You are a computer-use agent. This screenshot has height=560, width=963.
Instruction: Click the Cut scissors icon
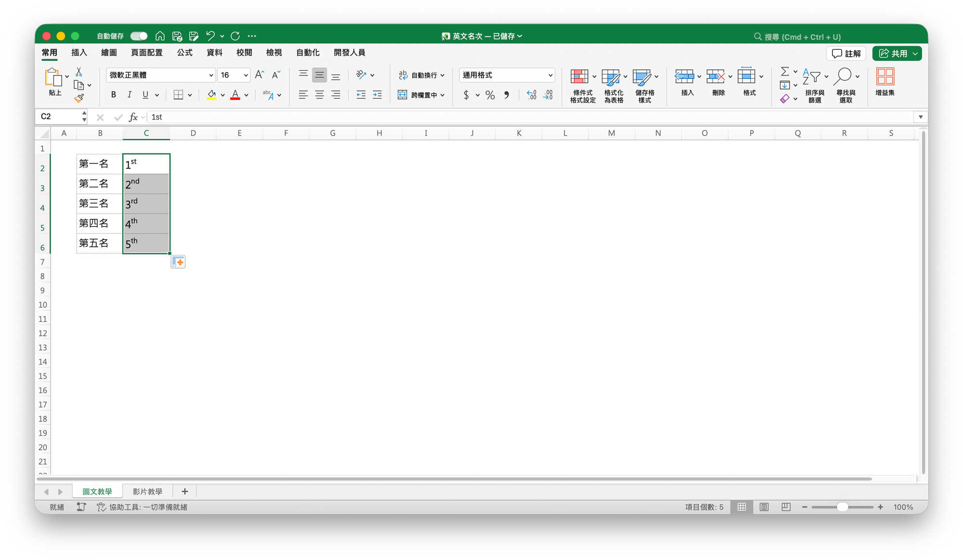click(x=79, y=72)
